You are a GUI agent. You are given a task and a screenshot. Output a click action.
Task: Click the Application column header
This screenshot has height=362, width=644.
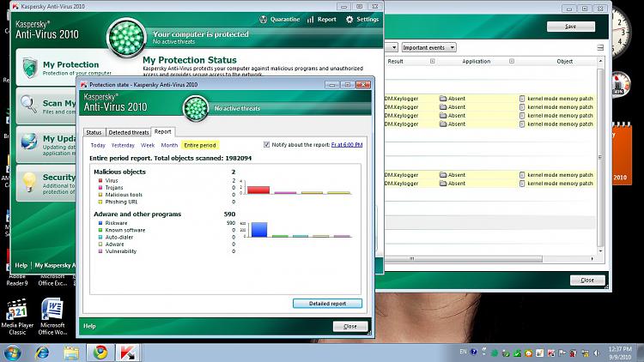(x=476, y=61)
